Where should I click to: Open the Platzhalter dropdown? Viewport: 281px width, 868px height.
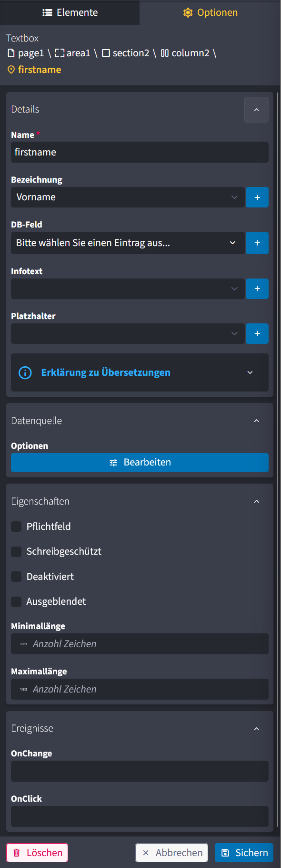128,333
